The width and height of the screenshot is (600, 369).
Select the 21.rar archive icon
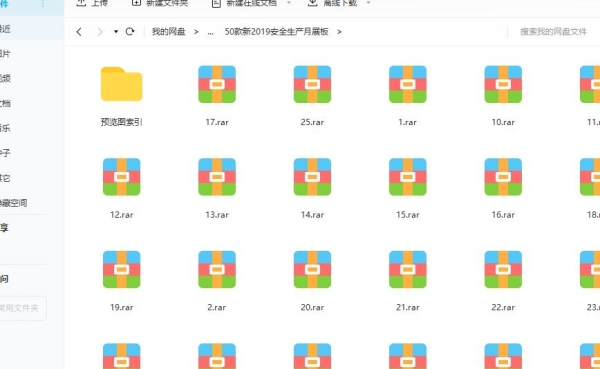click(408, 269)
